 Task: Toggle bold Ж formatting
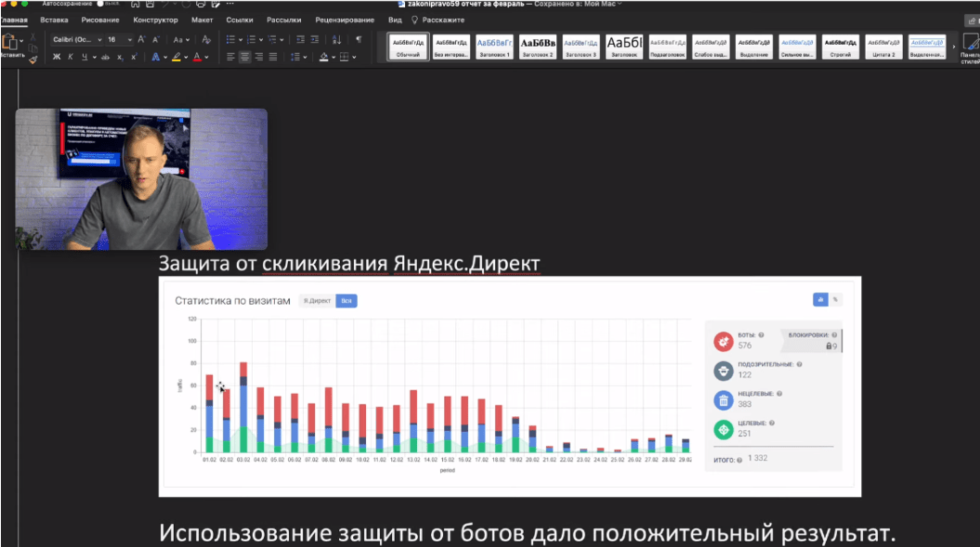57,57
